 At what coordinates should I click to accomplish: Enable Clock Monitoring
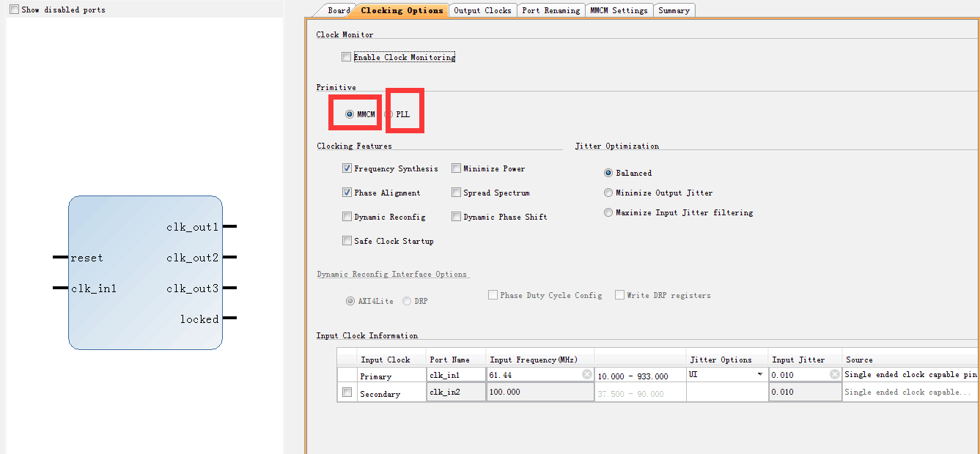tap(345, 56)
